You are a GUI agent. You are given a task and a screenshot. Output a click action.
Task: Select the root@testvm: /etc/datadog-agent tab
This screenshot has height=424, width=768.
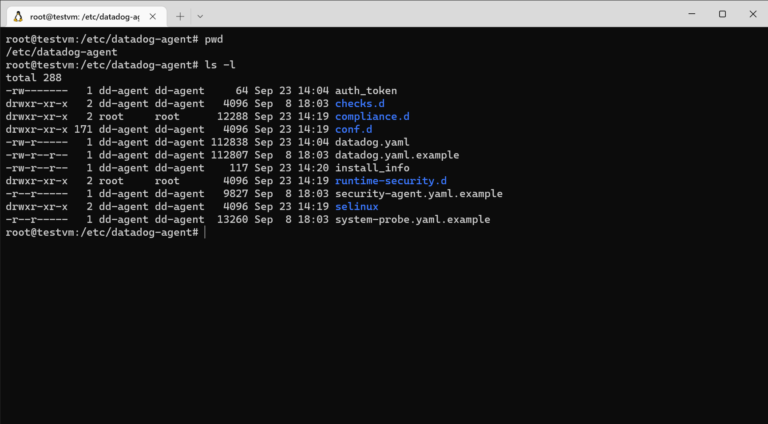(84, 15)
